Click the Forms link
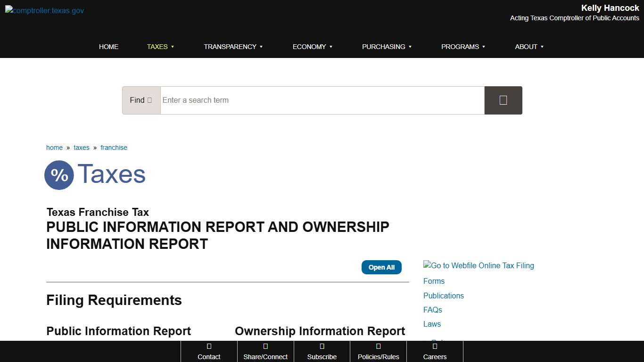The image size is (644, 362). [434, 281]
